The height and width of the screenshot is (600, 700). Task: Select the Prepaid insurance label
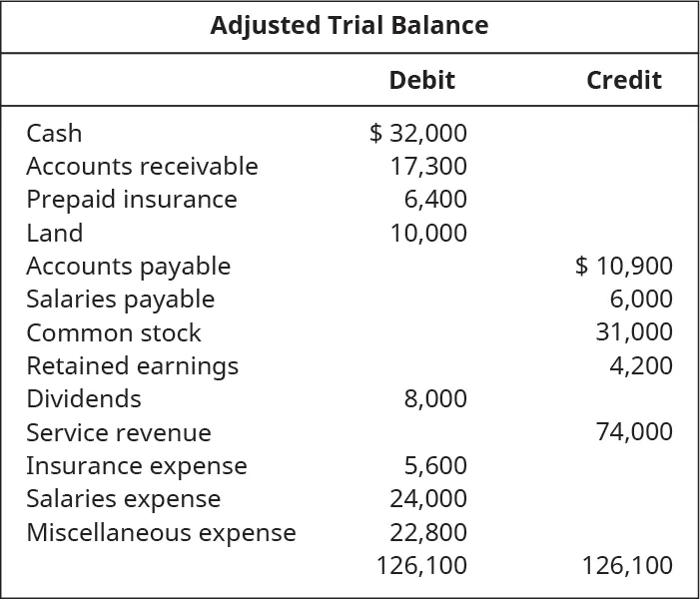pyautogui.click(x=132, y=199)
